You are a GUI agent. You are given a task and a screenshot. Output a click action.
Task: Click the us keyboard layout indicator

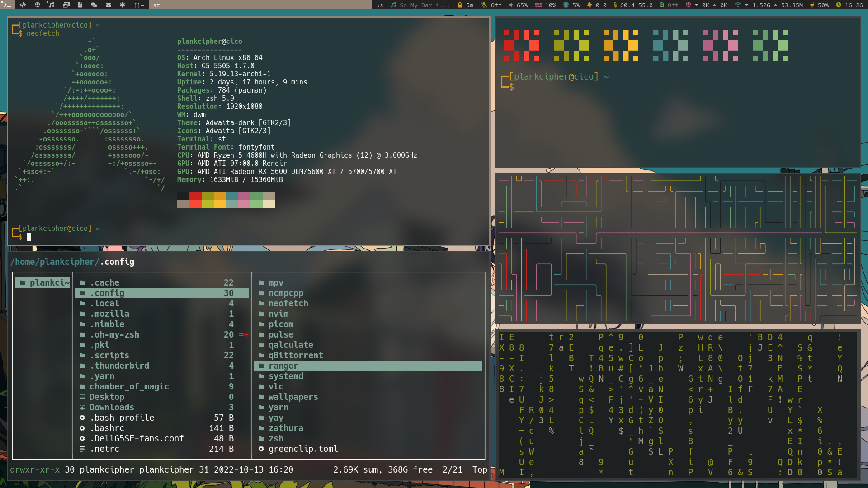(379, 5)
